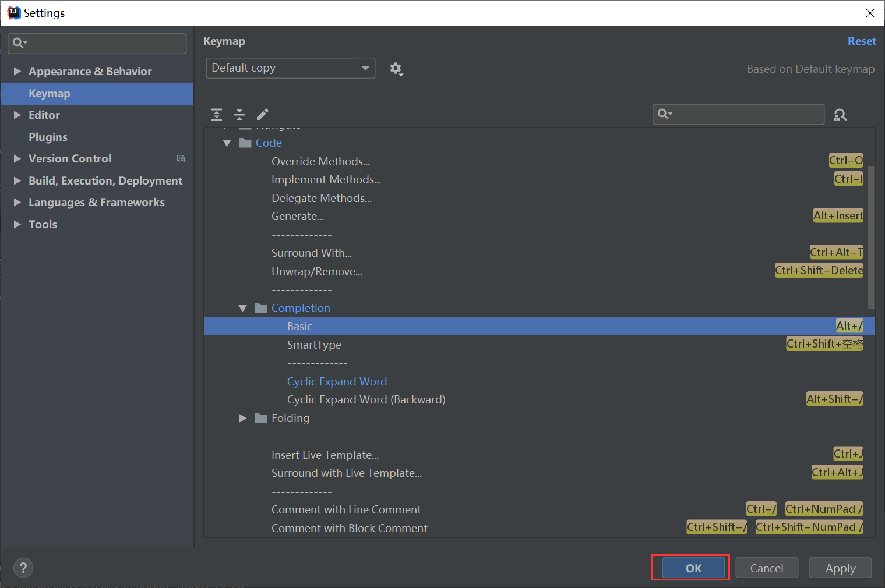The height and width of the screenshot is (588, 885).
Task: Collapse the Code tree node
Action: click(227, 143)
